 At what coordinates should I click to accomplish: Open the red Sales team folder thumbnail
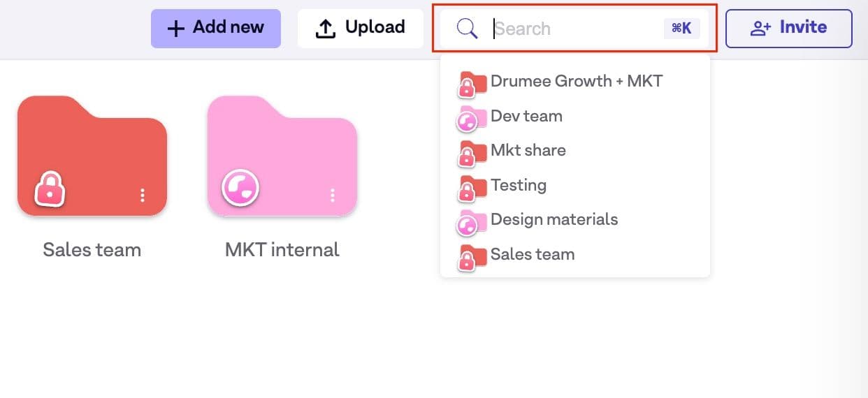[x=92, y=155]
